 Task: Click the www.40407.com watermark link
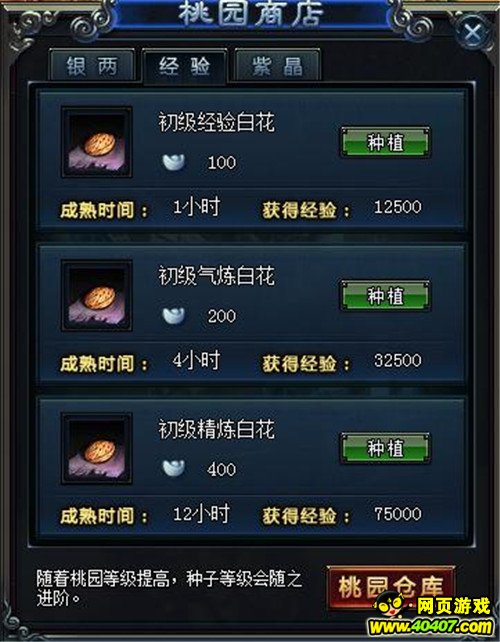click(430, 627)
